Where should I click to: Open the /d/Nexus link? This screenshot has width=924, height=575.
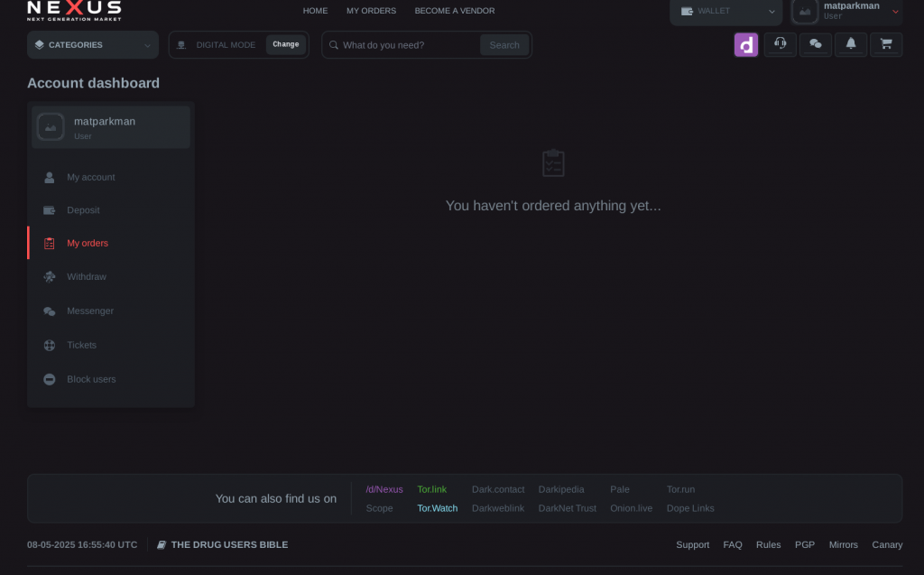(384, 489)
